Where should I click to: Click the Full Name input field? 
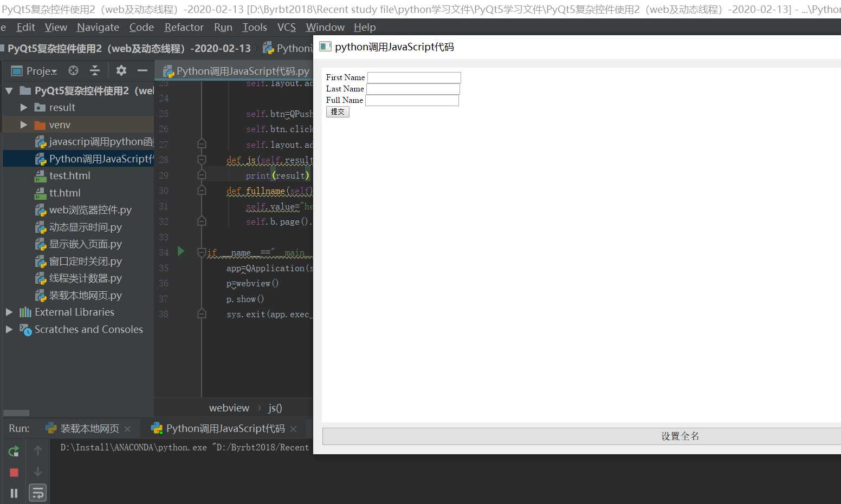412,100
